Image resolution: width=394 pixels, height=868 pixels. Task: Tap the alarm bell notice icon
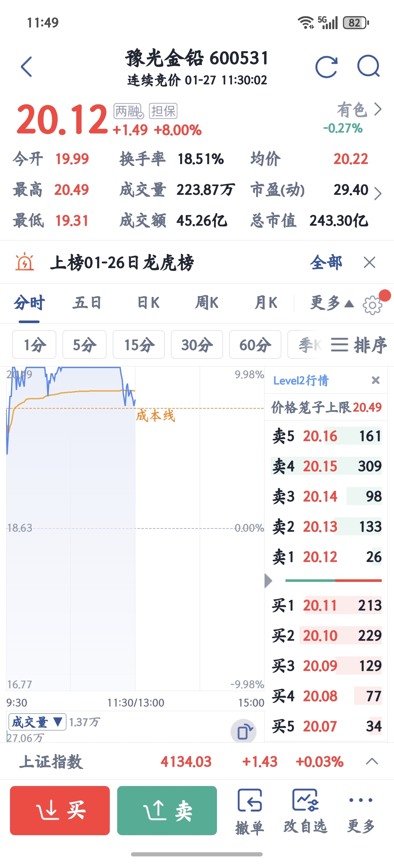(24, 262)
